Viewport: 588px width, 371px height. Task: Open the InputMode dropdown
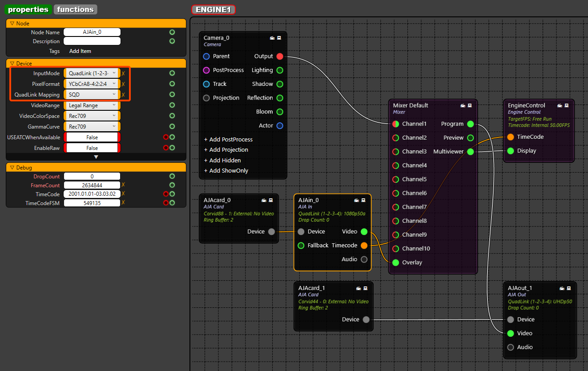tap(92, 73)
